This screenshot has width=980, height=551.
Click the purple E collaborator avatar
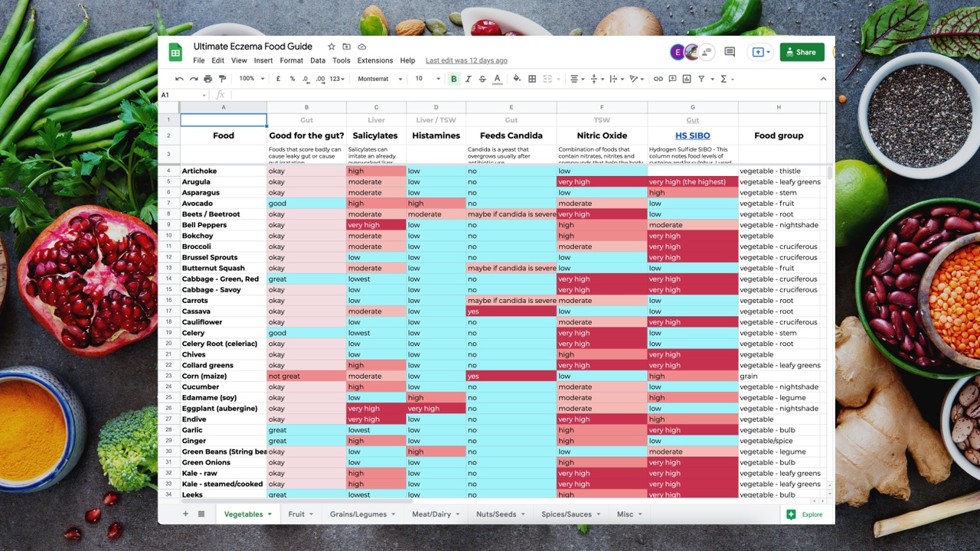coord(677,52)
